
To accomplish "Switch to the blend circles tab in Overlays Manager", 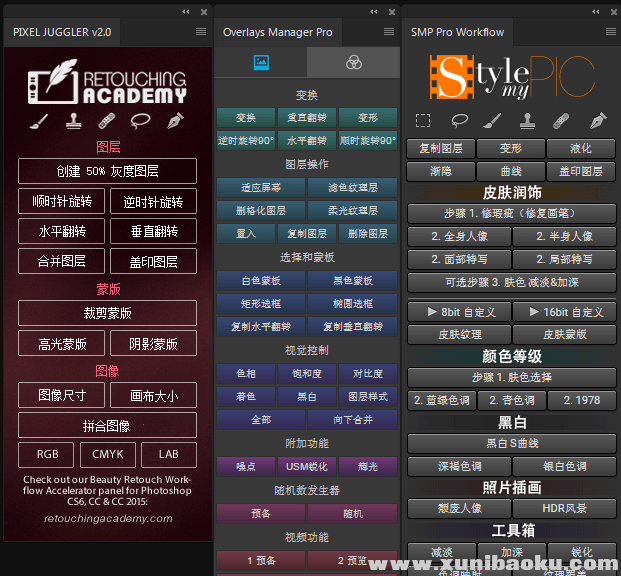I will (353, 62).
